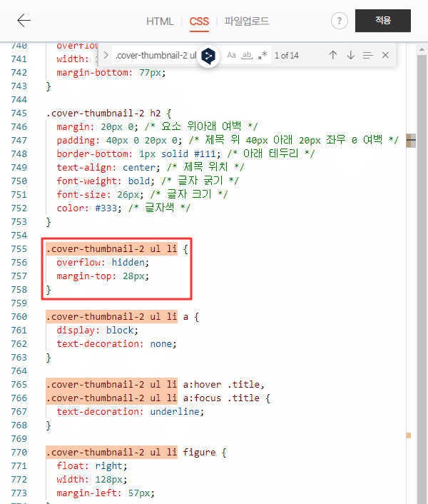The width and height of the screenshot is (428, 504).
Task: Expand the replace field chevron
Action: pos(106,55)
